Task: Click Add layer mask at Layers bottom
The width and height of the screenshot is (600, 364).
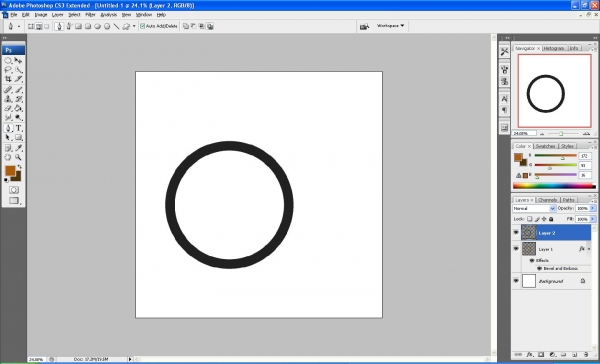Action: point(541,355)
